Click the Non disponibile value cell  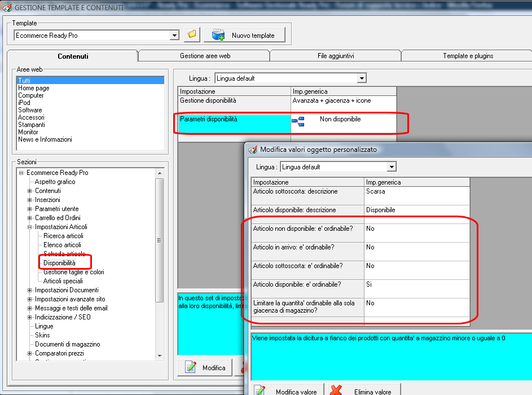coord(344,123)
